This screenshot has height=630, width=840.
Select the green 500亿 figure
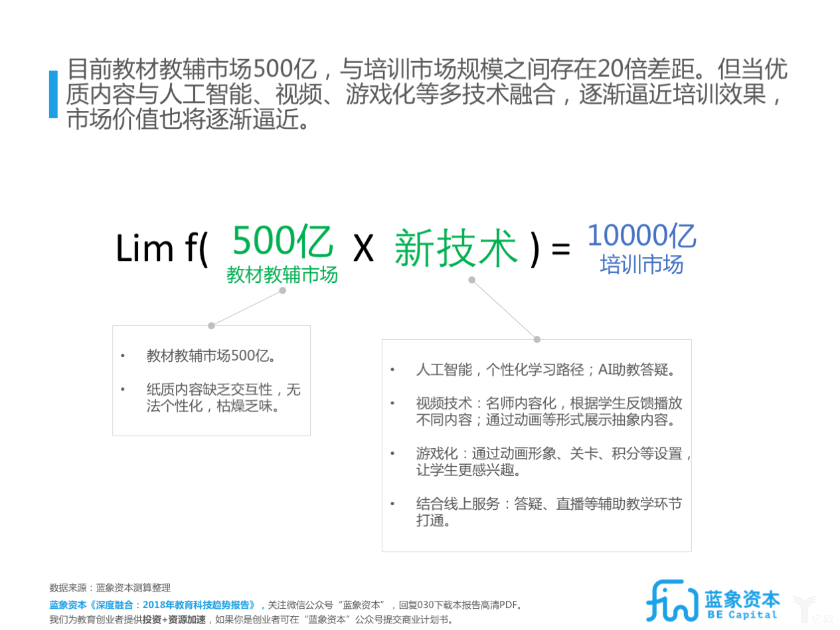click(282, 242)
